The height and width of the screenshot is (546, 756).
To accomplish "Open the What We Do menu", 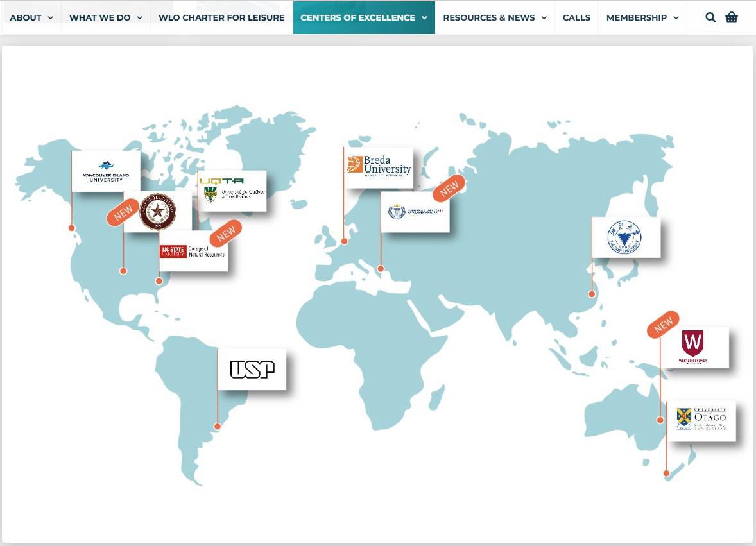I will point(106,17).
